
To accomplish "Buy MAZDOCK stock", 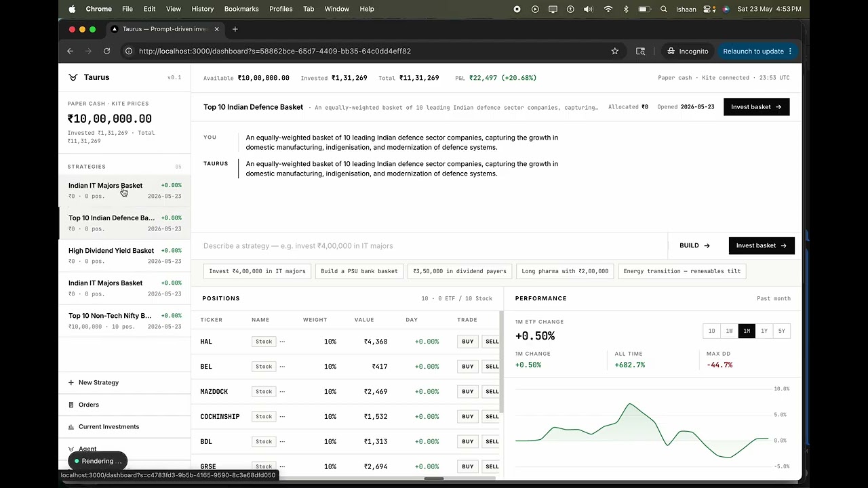I will pos(468,392).
